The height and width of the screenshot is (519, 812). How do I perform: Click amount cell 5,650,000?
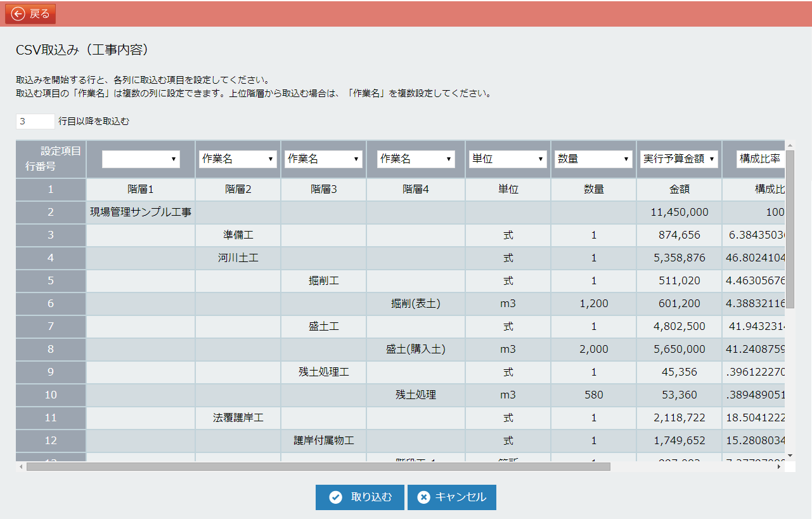tap(679, 349)
